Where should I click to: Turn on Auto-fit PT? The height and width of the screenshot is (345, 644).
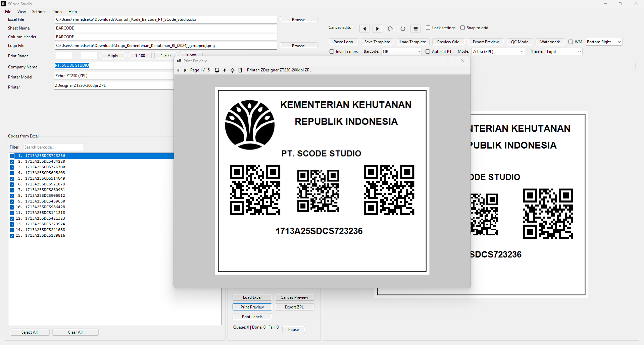(428, 52)
